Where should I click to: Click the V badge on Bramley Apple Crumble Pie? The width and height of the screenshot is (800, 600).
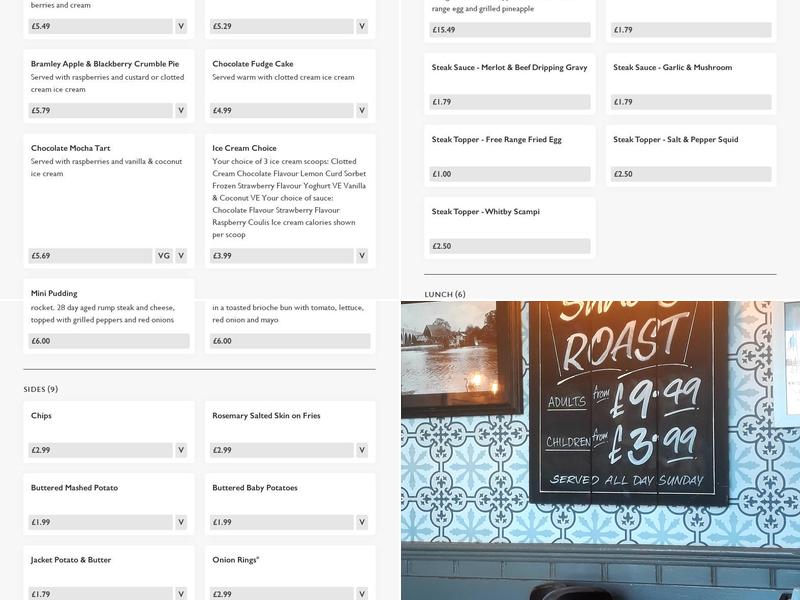[181, 111]
